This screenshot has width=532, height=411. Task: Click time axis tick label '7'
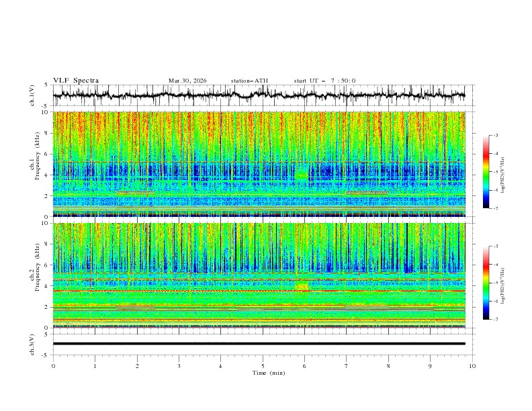coord(347,366)
